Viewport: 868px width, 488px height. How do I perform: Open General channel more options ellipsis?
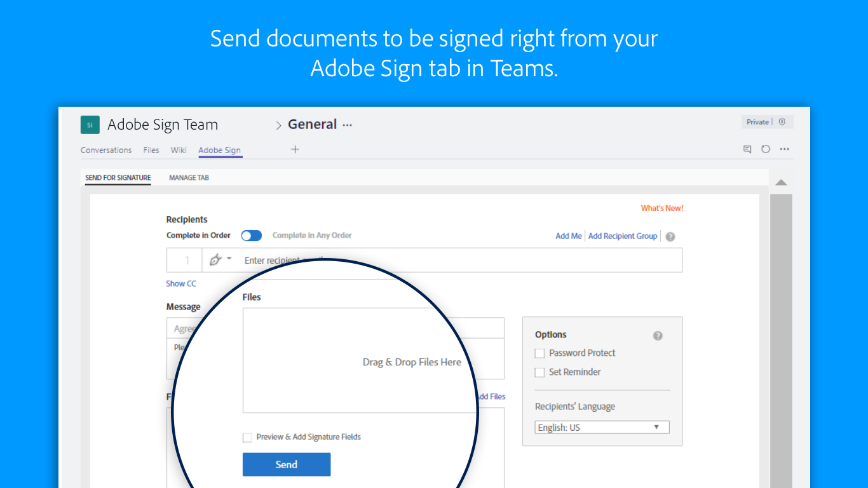pyautogui.click(x=347, y=125)
